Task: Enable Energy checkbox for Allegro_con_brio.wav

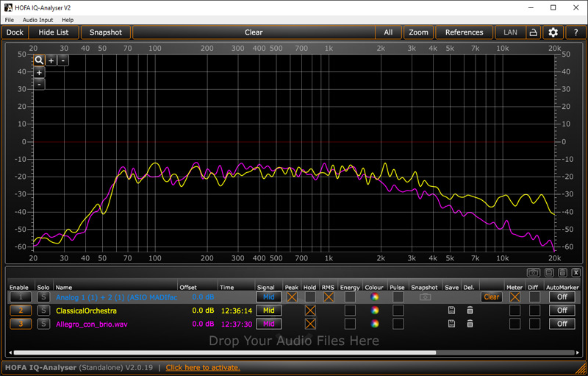Action: (x=350, y=324)
